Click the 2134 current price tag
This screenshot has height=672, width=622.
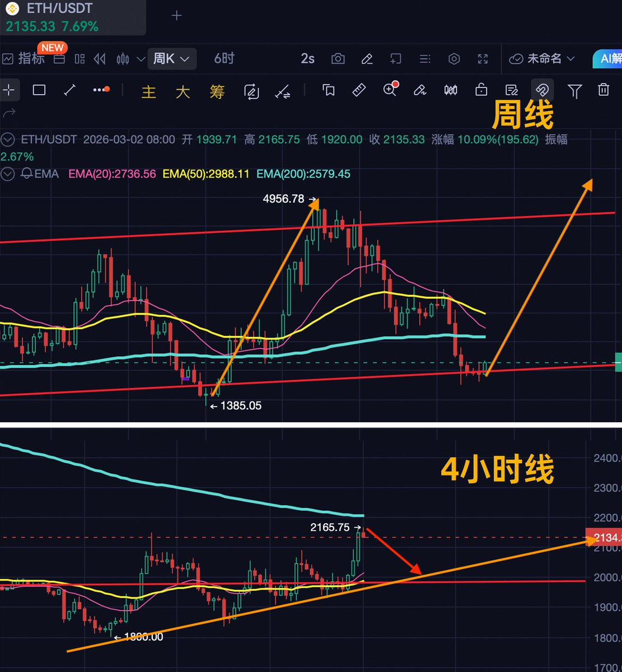click(604, 537)
